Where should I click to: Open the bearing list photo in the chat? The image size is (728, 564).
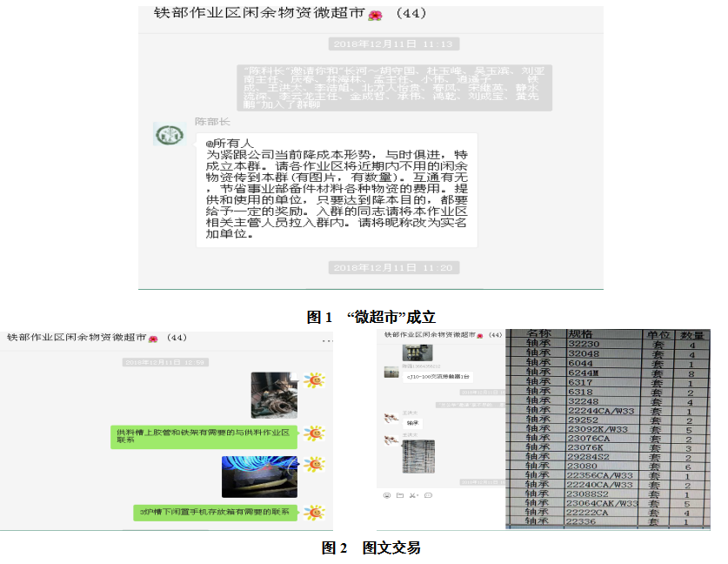pos(418,456)
